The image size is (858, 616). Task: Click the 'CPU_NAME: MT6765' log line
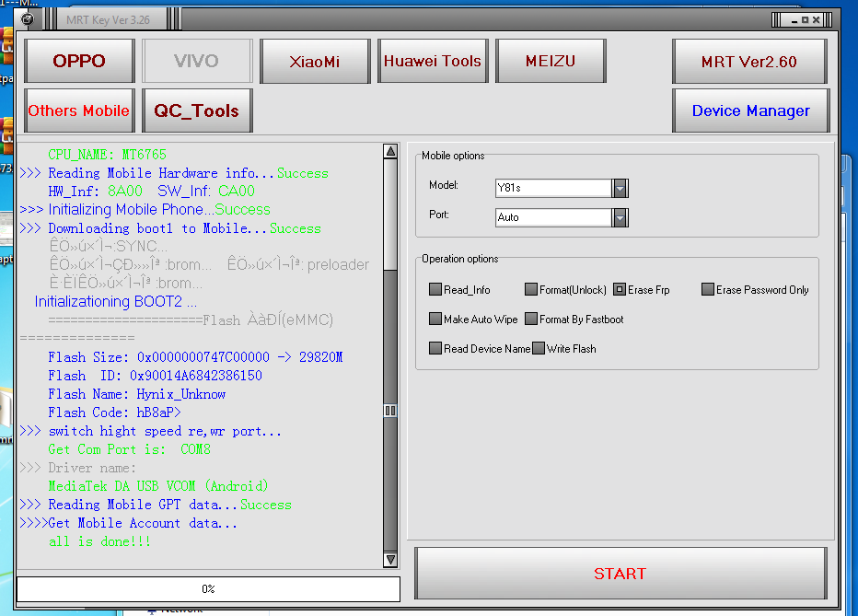click(x=107, y=155)
